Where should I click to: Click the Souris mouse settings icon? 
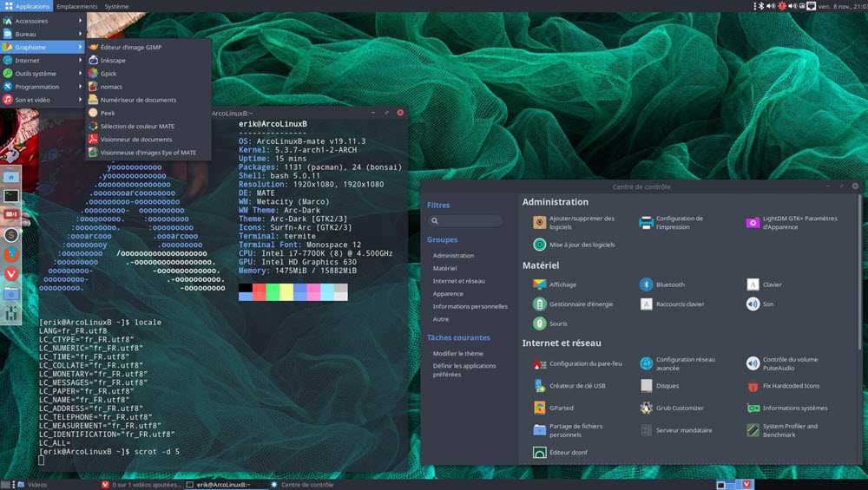540,323
